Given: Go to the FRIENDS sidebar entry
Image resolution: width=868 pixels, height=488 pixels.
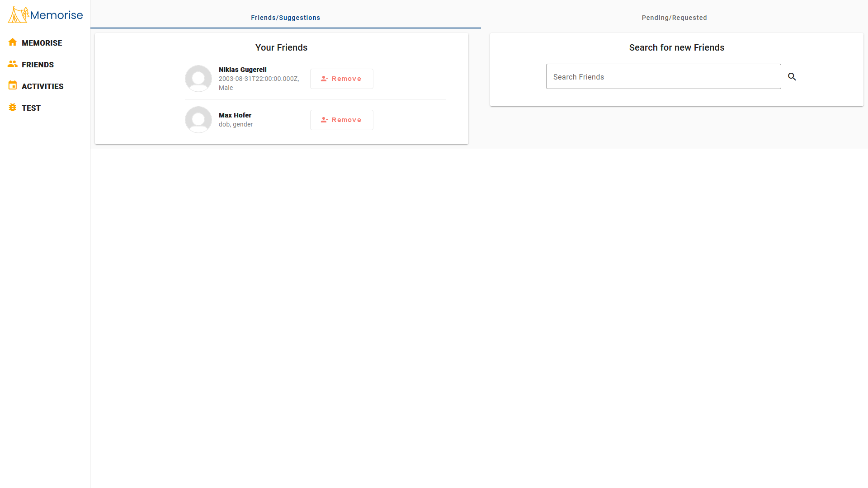Looking at the screenshot, I should pos(38,65).
